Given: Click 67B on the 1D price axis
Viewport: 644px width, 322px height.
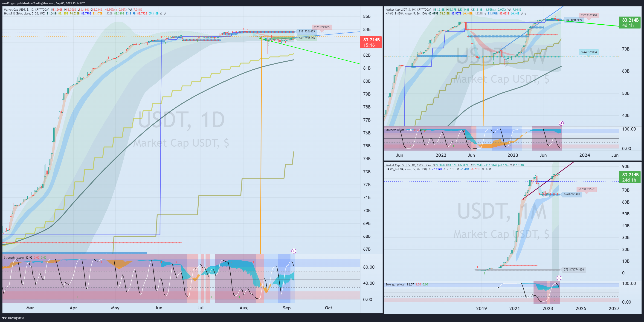Looking at the screenshot, I should [367, 249].
